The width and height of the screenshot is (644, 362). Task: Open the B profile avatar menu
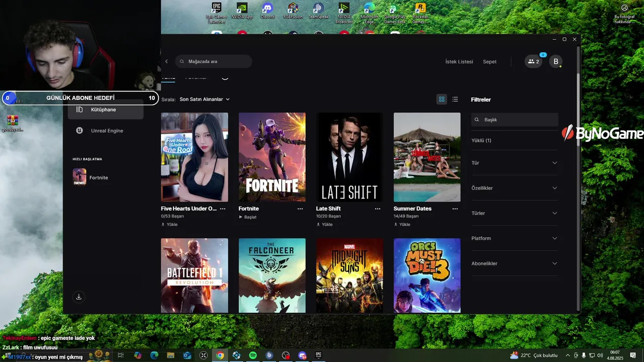tap(556, 61)
